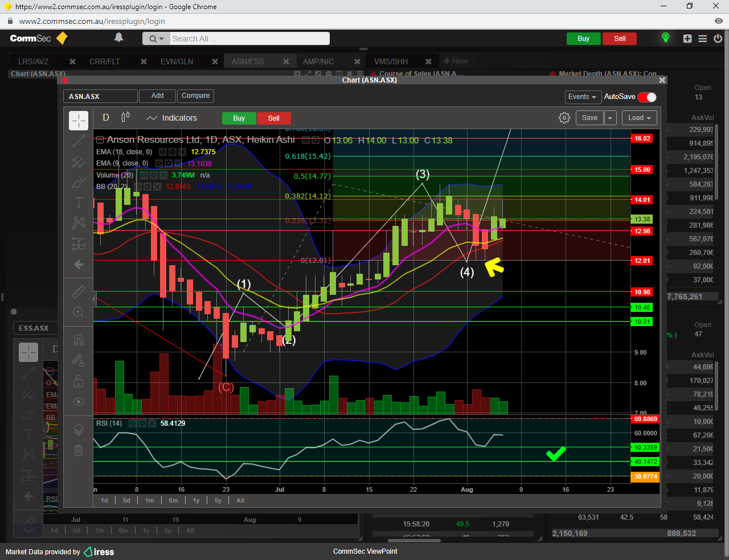Viewport: 729px width, 560px height.
Task: Open settings for EMA 18 indicator
Action: click(x=172, y=152)
